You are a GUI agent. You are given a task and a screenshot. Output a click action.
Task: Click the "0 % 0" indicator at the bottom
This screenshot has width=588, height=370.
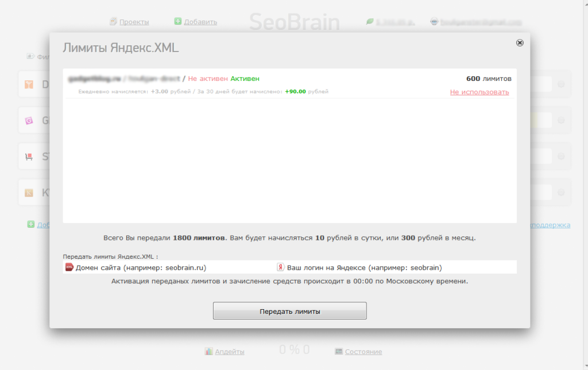pyautogui.click(x=295, y=350)
